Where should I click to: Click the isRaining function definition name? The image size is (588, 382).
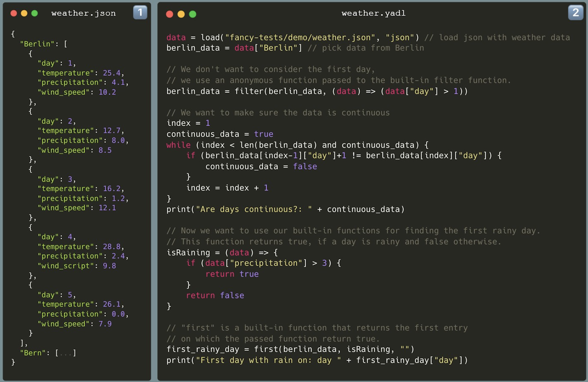tap(188, 252)
